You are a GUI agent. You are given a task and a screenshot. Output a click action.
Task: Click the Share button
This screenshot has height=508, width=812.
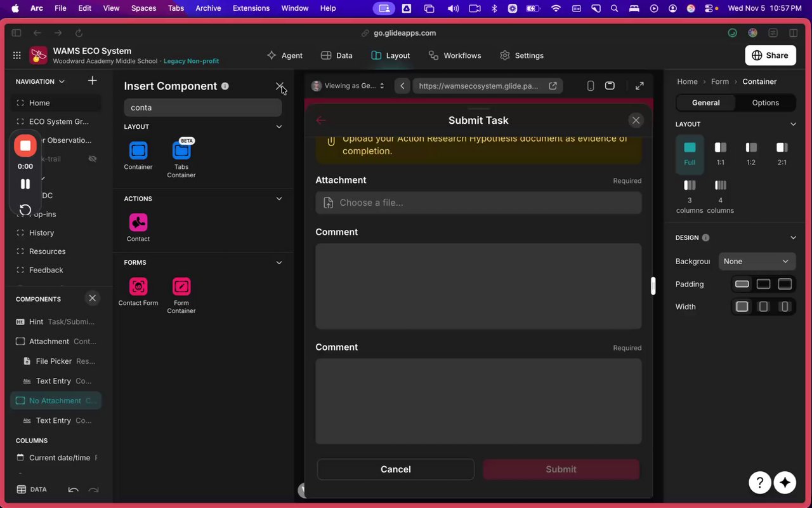click(770, 55)
